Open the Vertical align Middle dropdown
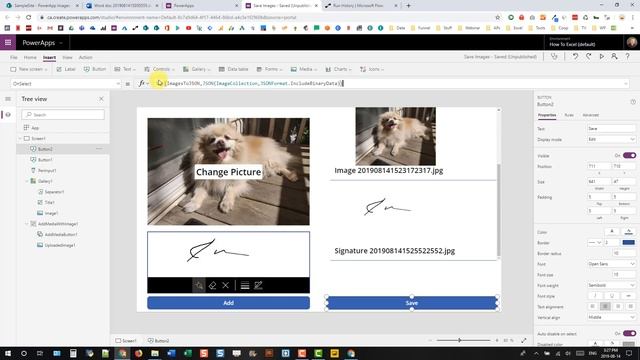The width and height of the screenshot is (640, 360). click(x=611, y=317)
